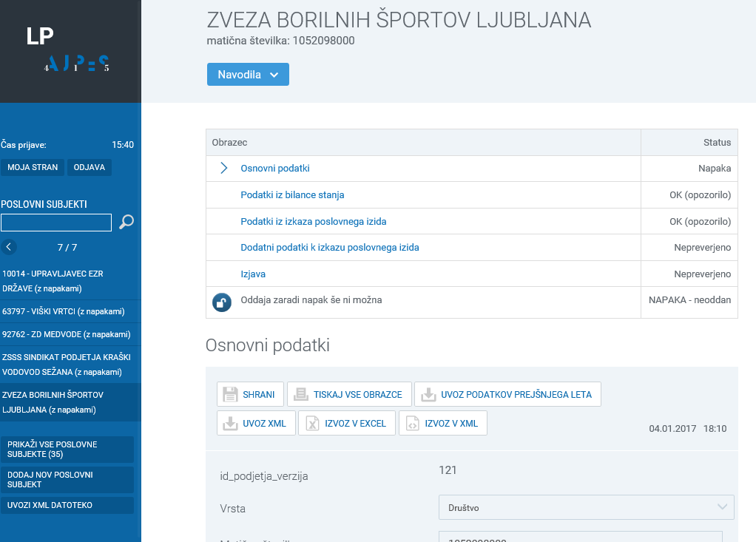This screenshot has height=542, width=756.
Task: Go to MOJA STRAN
Action: click(33, 167)
